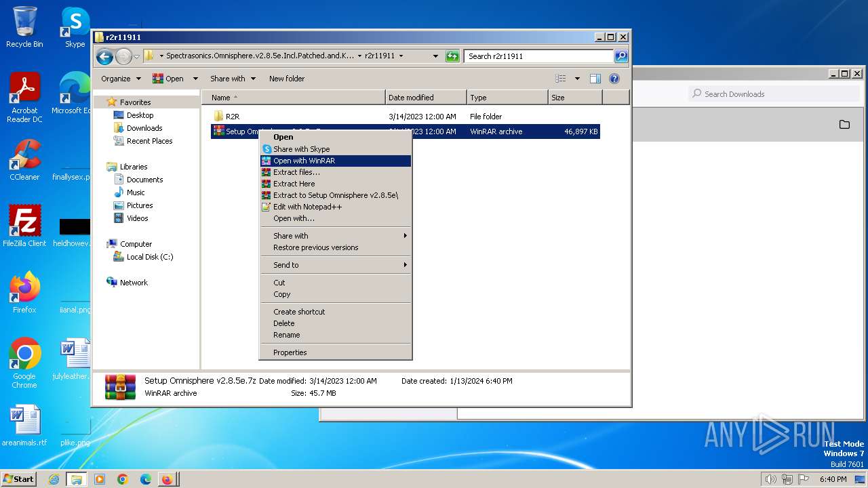868x488 pixels.
Task: Open the Organize dropdown menu
Action: [x=121, y=79]
